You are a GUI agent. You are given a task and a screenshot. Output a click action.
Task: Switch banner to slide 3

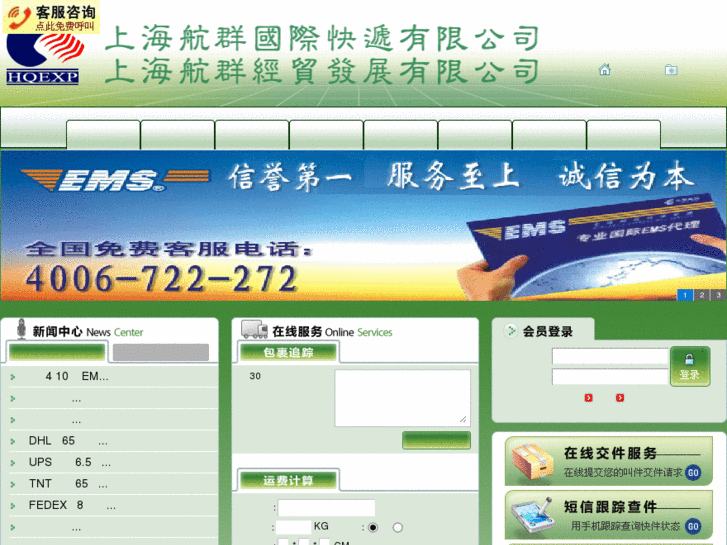click(718, 295)
